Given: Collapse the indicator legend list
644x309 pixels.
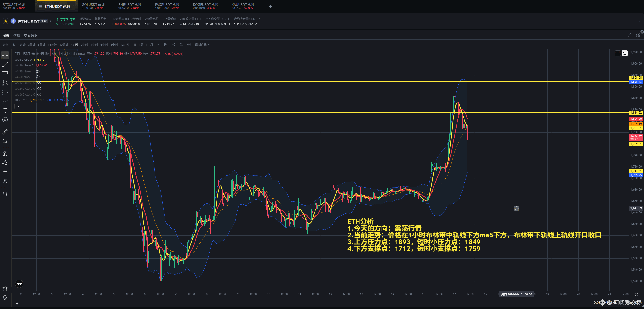Looking at the screenshot, I should (18, 106).
